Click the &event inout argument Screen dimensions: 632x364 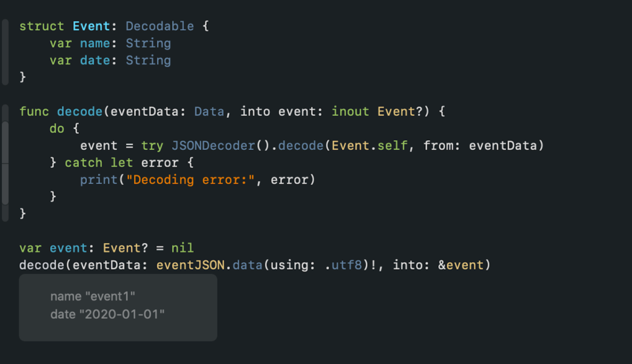pyautogui.click(x=460, y=265)
